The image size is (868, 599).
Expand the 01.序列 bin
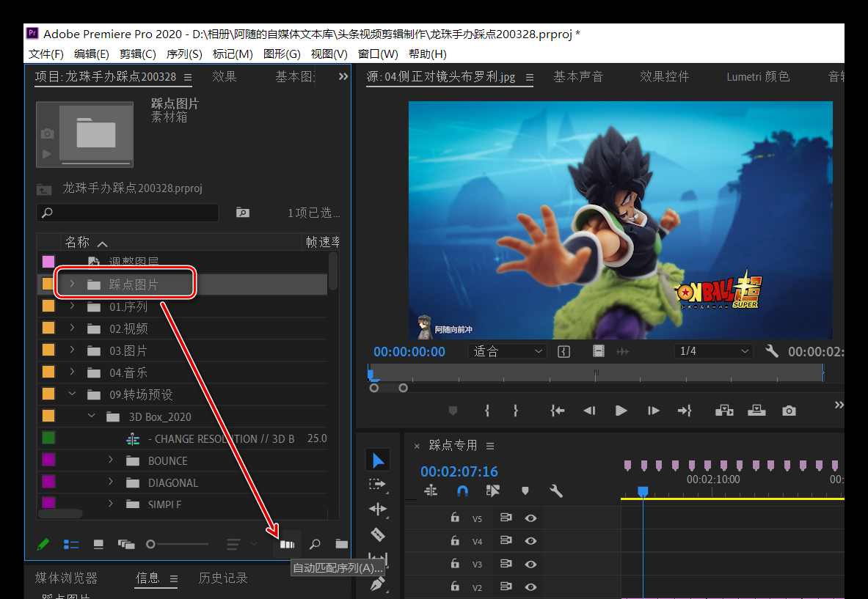[x=72, y=306]
